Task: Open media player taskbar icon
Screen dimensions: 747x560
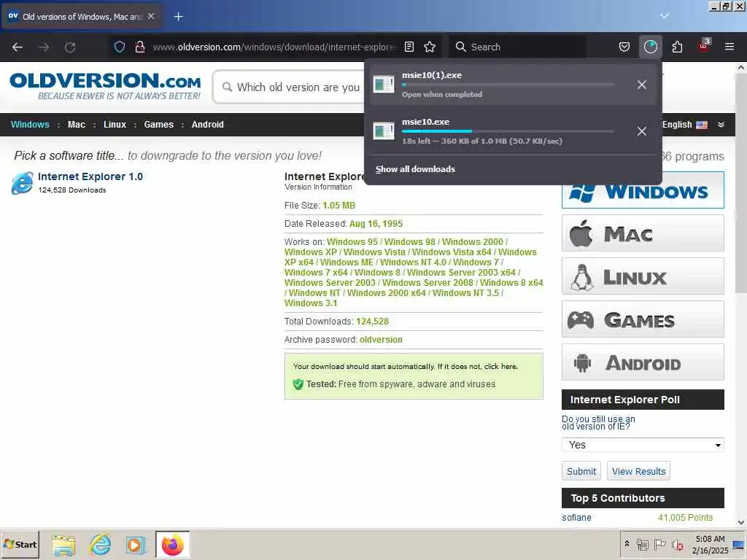Action: (x=135, y=545)
